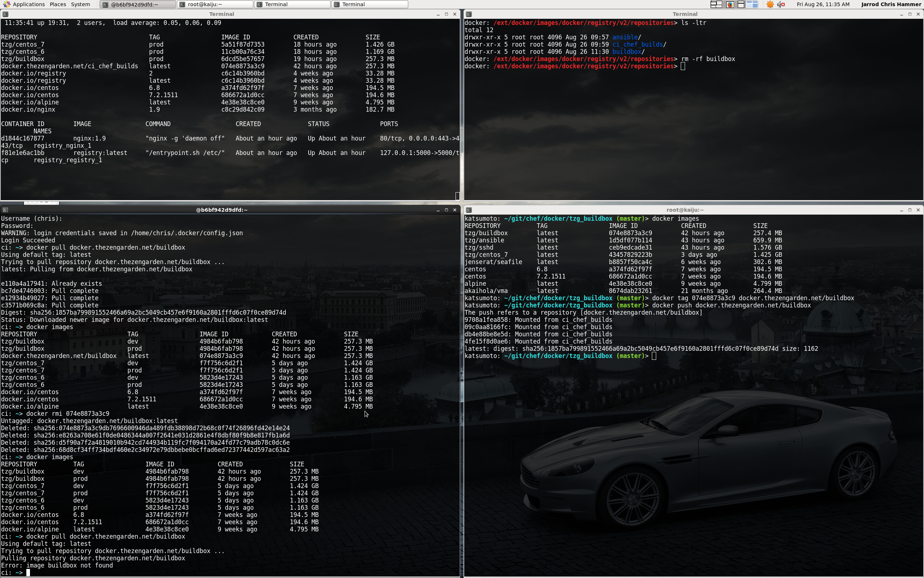
Task: Click the container name 'registry_registry_1'
Action: [67, 160]
